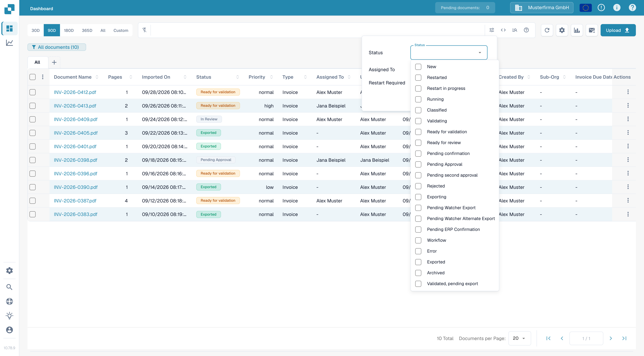
Task: Click the Upload button
Action: pos(618,30)
